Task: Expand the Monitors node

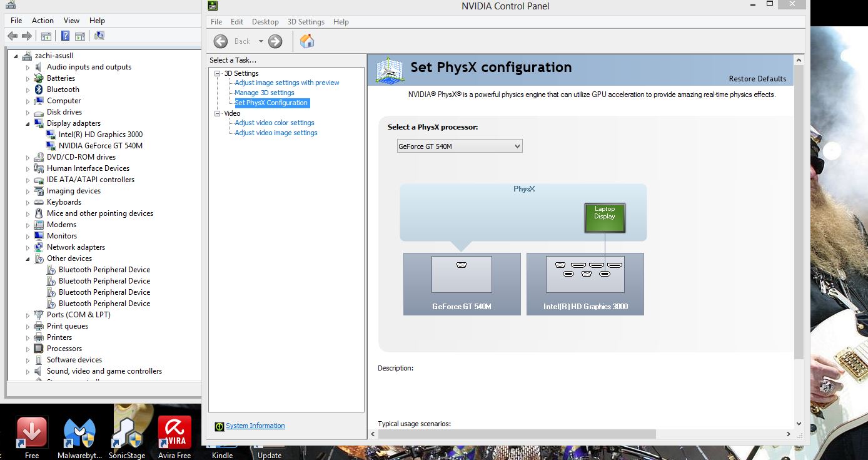Action: point(28,237)
